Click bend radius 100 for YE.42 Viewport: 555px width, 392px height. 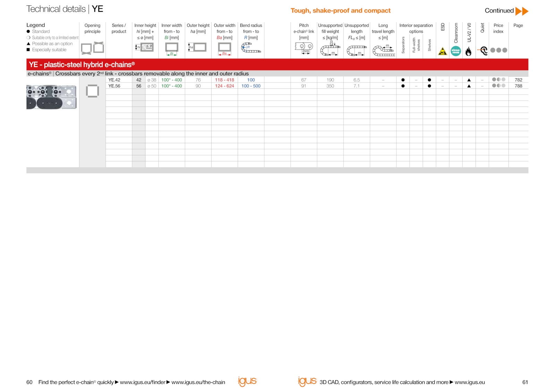tap(251, 80)
